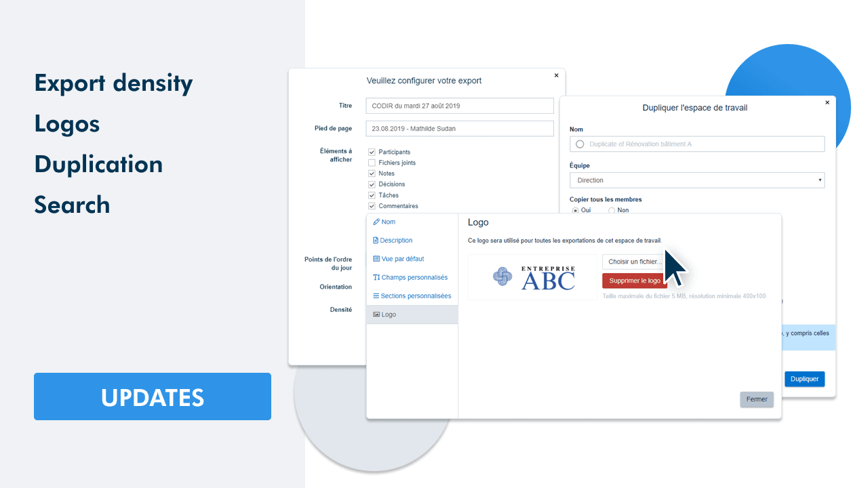The image size is (868, 488).
Task: Click the Entreprise ABC logo preview
Action: (533, 277)
